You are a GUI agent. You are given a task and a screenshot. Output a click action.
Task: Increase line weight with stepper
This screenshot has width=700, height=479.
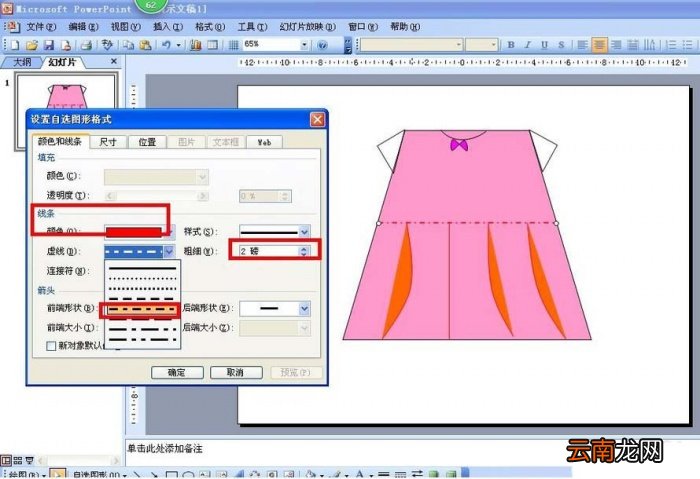[x=304, y=248]
